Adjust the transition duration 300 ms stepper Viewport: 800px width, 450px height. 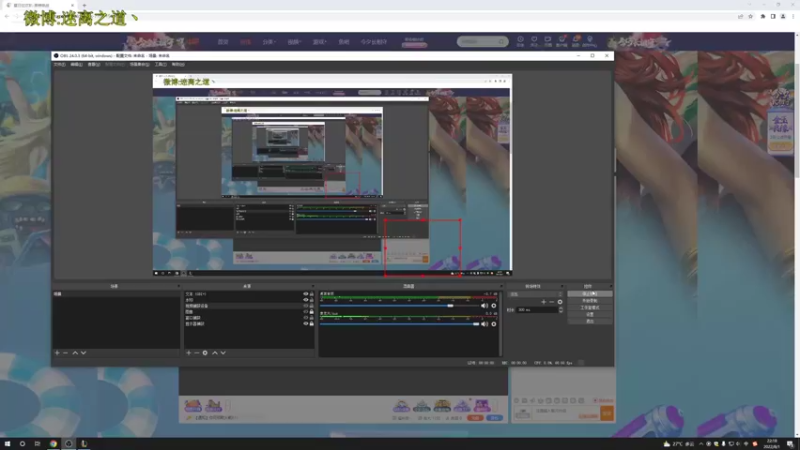561,310
